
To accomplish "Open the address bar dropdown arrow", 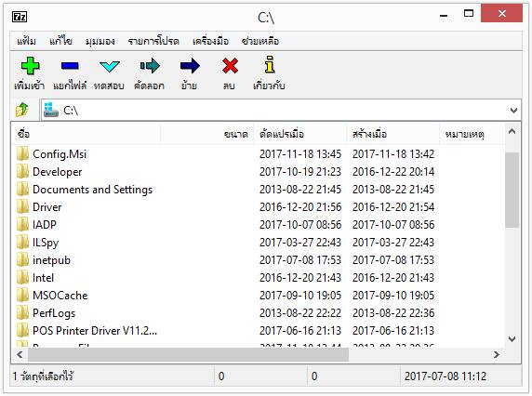I will coord(513,111).
